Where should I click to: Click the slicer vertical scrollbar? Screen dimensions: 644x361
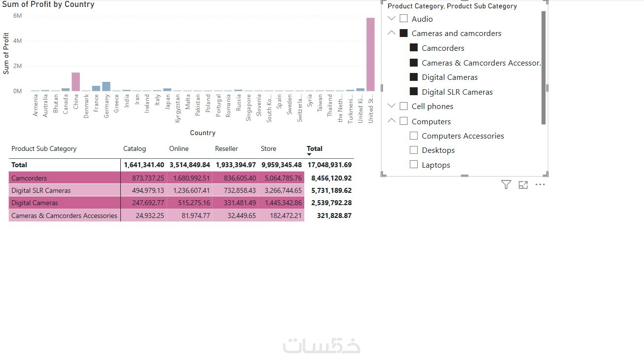pos(543,68)
